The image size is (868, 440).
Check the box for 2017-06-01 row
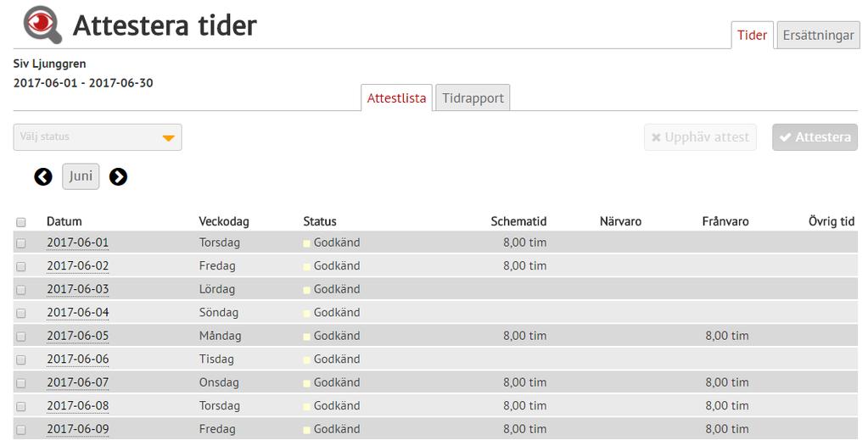[21, 243]
